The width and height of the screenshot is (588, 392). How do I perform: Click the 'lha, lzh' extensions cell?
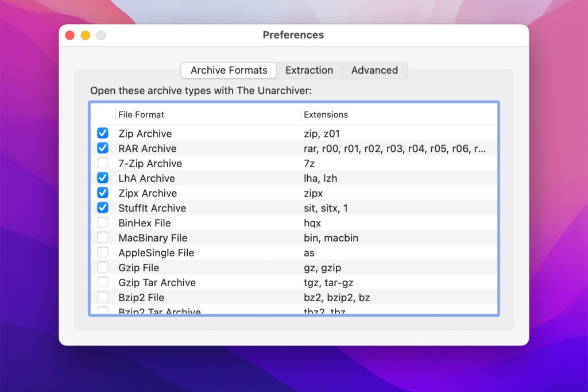click(320, 178)
